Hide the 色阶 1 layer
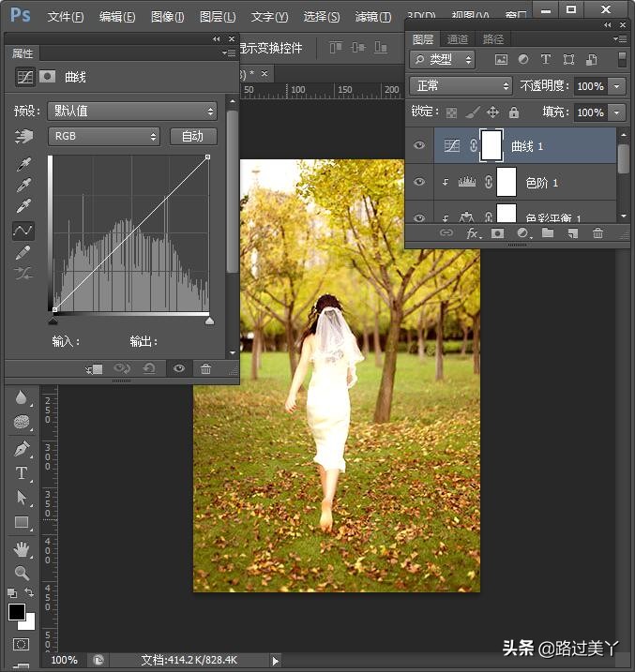The height and width of the screenshot is (672, 635). click(419, 182)
